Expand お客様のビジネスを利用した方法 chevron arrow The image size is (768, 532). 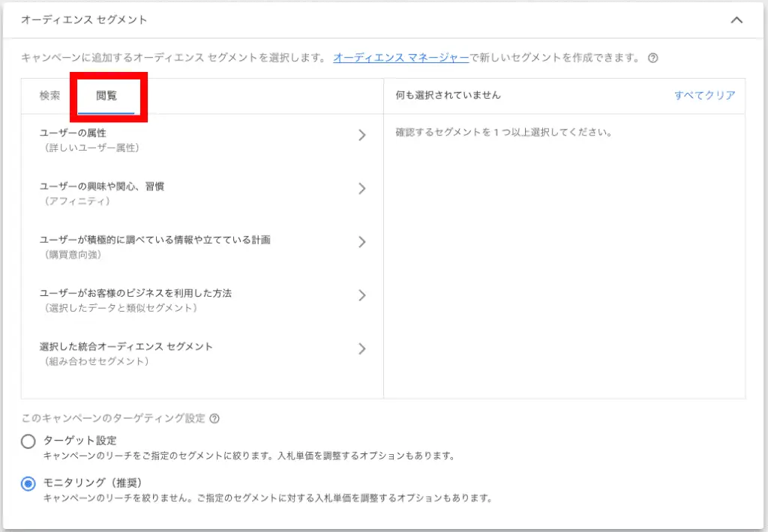coord(362,295)
